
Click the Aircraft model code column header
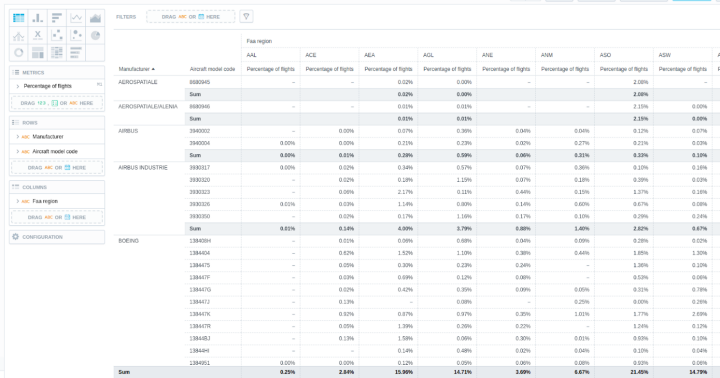[x=212, y=69]
